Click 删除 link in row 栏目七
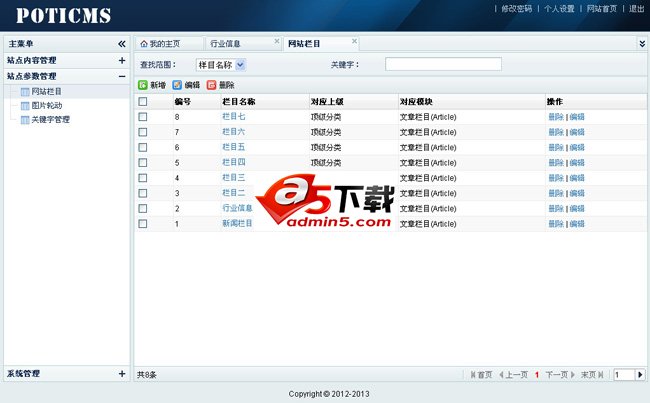 coord(556,117)
